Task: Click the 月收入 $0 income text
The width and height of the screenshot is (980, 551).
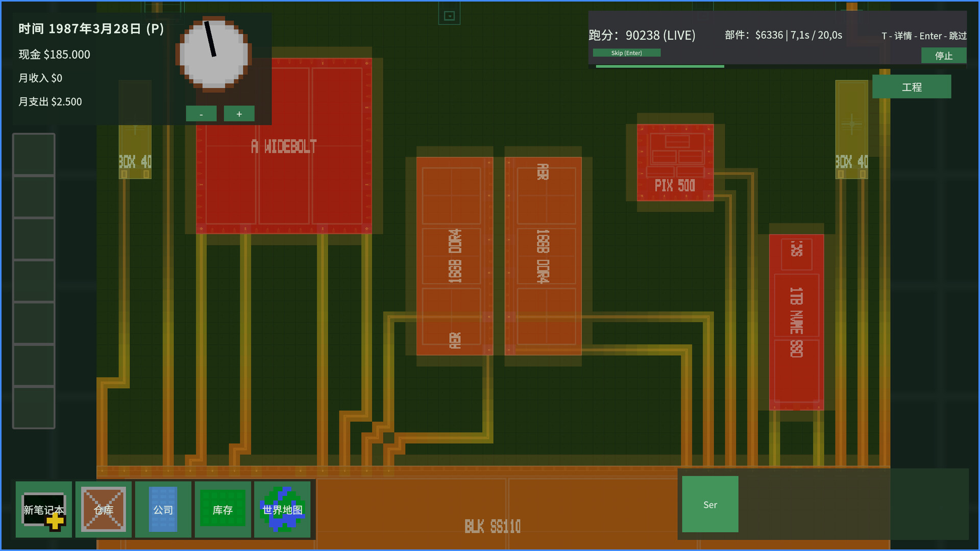Action: (40, 78)
